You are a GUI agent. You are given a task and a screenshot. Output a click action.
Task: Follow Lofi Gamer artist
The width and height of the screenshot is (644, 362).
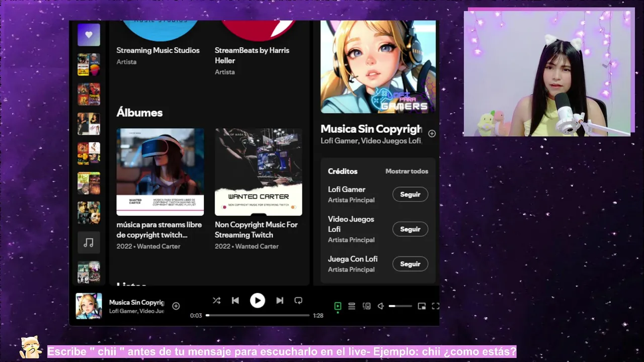(x=410, y=195)
